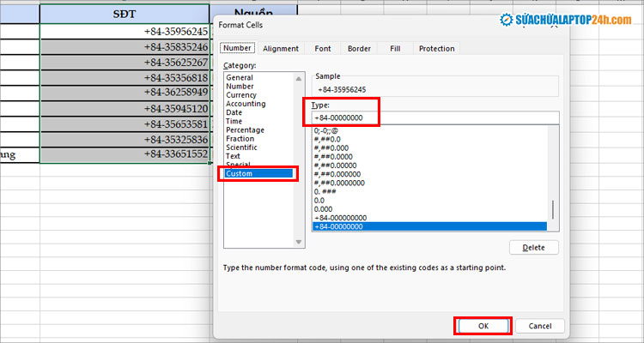Open the Protection tab

(x=436, y=48)
